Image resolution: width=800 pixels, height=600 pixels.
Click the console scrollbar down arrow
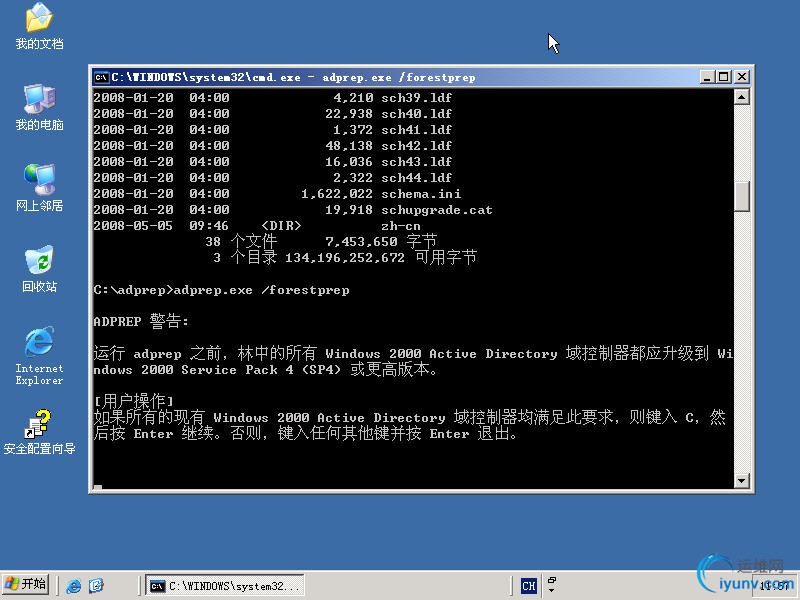point(742,480)
